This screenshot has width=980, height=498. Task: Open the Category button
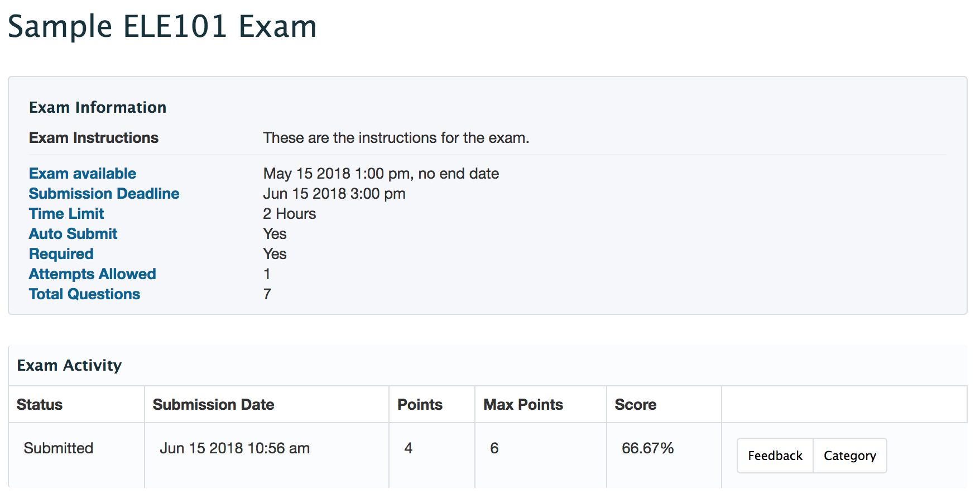tap(849, 456)
